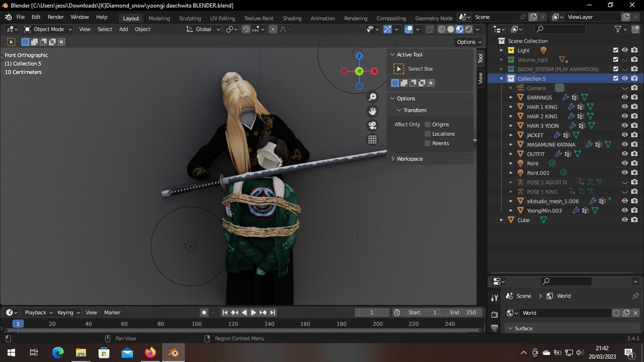Switch to wireframe shading mode
The image size is (644, 362).
[x=442, y=29]
